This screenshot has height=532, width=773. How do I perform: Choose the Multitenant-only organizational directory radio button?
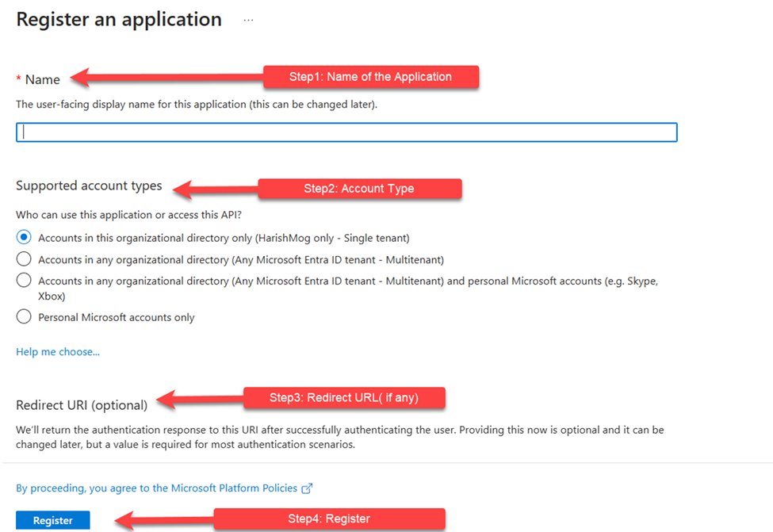24,259
